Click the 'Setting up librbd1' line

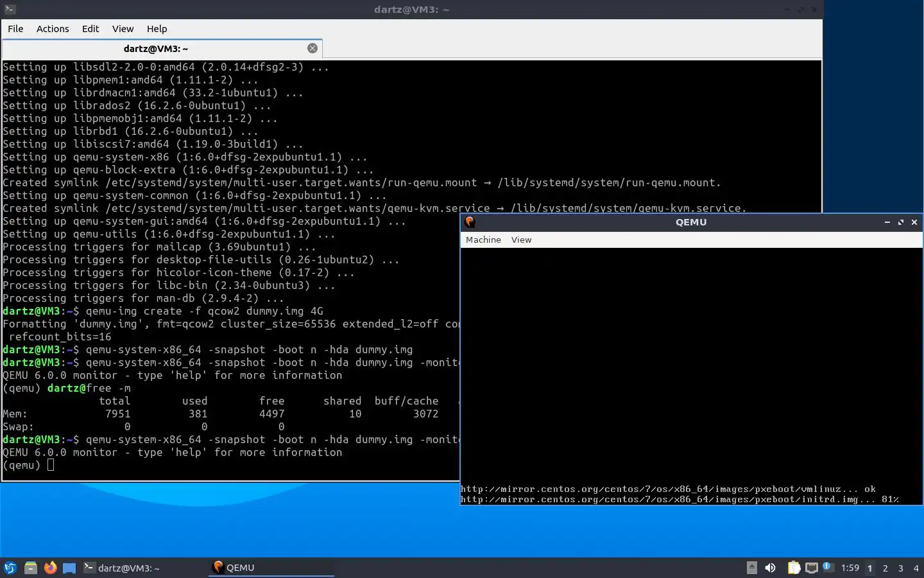point(130,131)
